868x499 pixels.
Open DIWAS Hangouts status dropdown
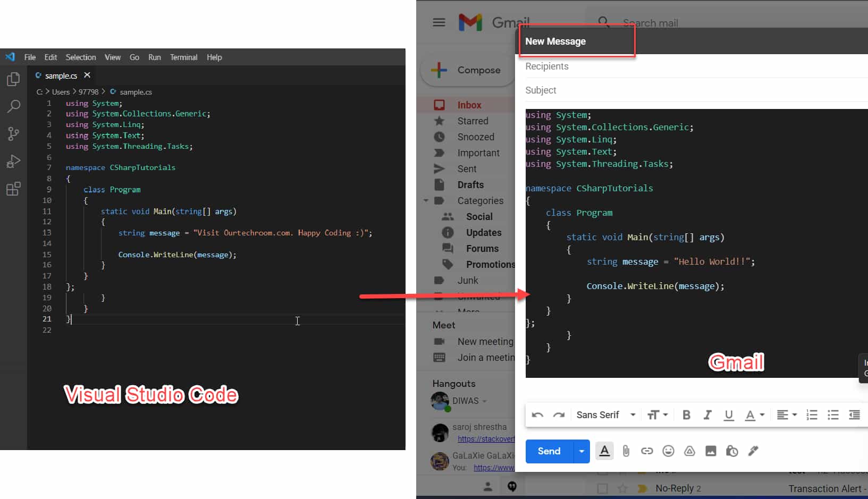point(484,401)
